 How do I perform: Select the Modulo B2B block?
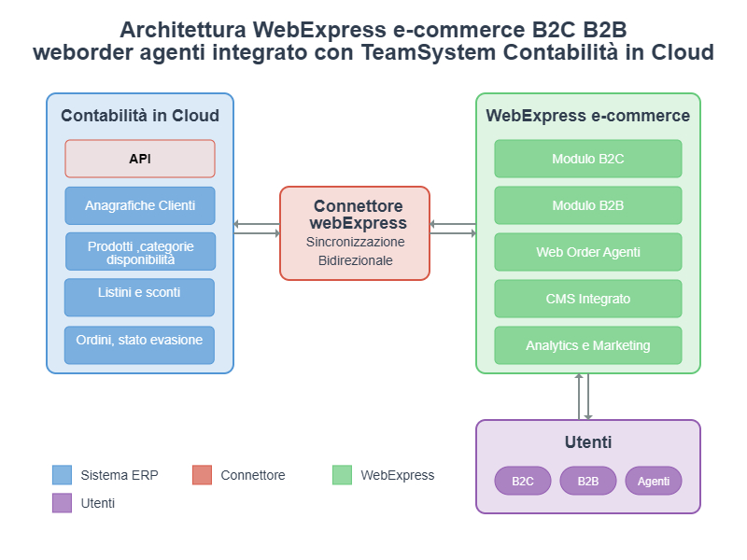588,205
